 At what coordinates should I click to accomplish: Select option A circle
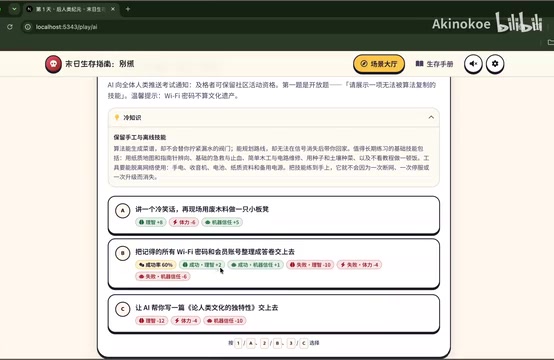pos(123,211)
